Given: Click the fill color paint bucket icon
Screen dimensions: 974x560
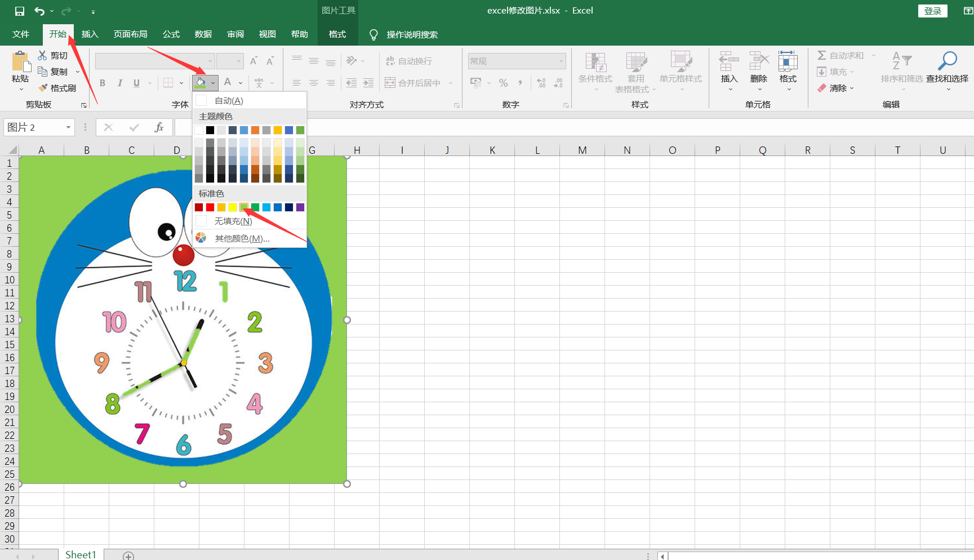Looking at the screenshot, I should point(201,83).
